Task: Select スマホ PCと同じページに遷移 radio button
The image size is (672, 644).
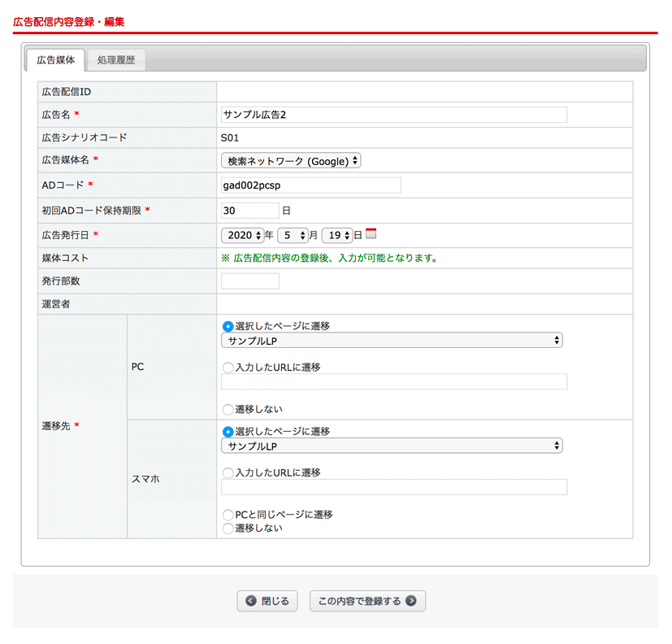Action: pos(228,515)
